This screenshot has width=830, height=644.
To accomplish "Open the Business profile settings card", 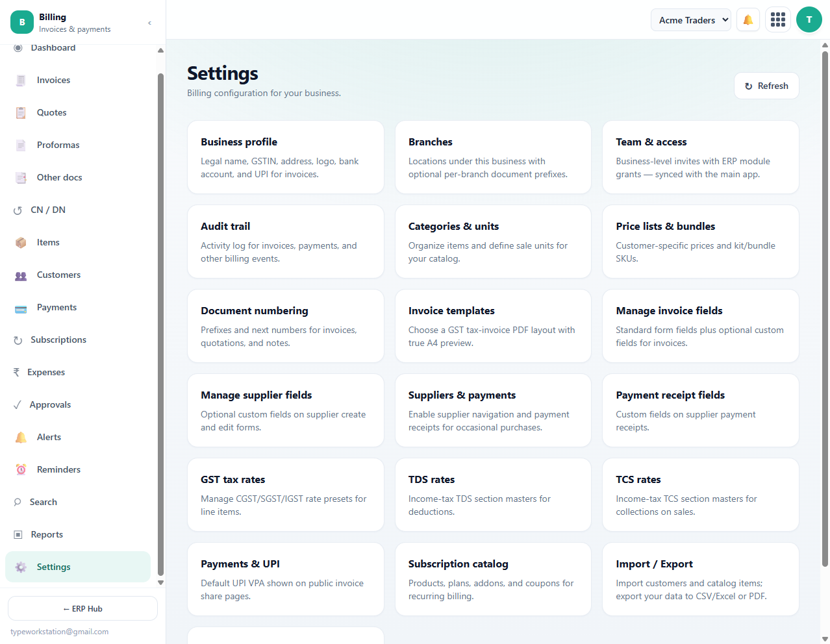I will (286, 157).
